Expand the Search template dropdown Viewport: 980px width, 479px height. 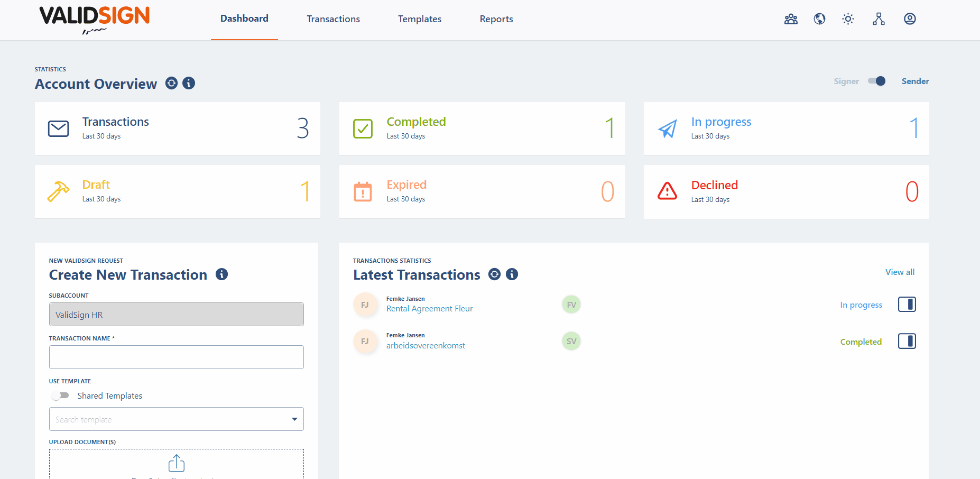(294, 419)
